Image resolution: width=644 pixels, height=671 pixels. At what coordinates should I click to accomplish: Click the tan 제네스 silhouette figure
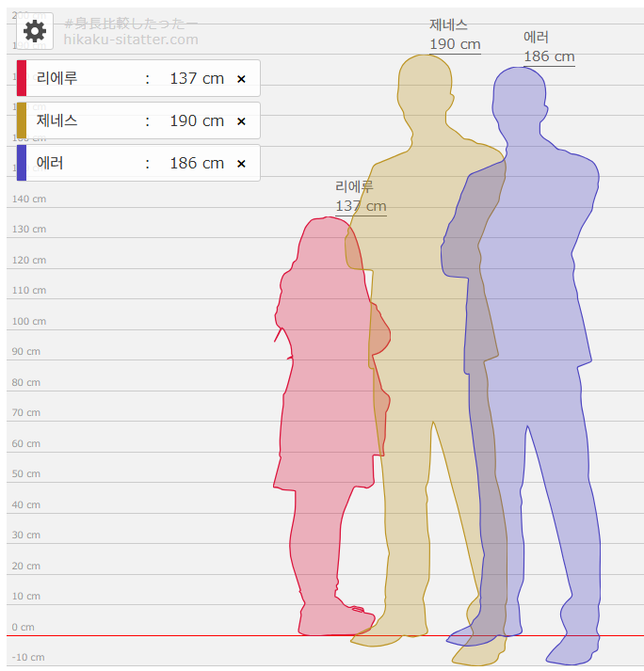tap(424, 282)
